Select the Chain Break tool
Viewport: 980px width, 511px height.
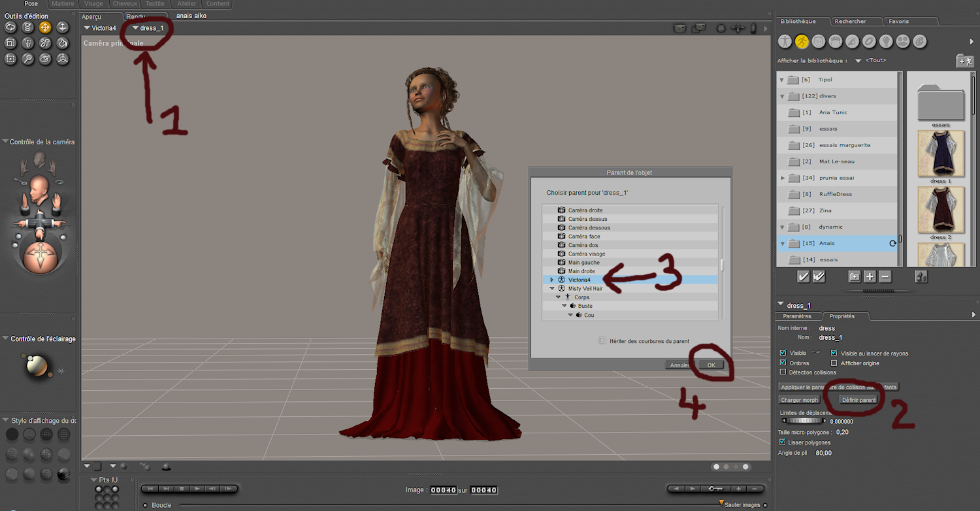click(x=45, y=43)
